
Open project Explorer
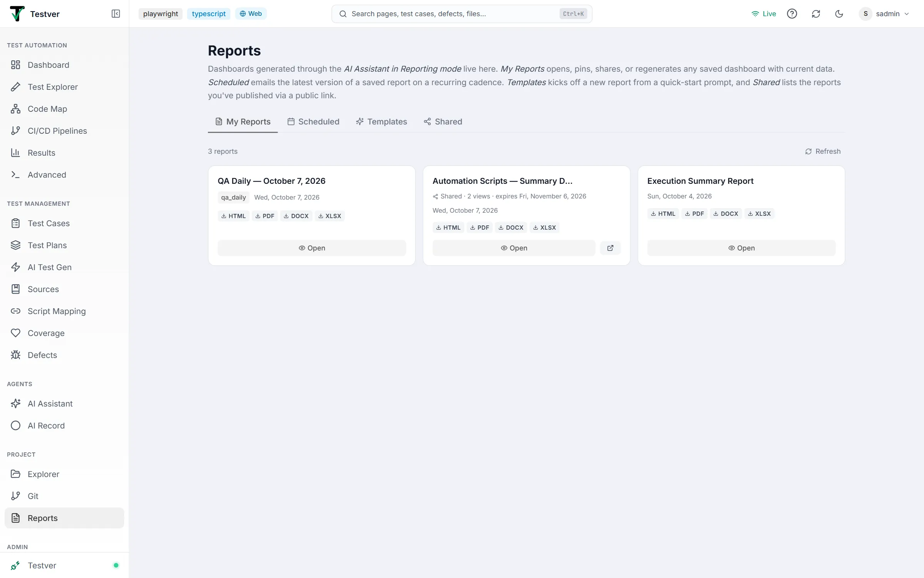[x=64, y=474]
